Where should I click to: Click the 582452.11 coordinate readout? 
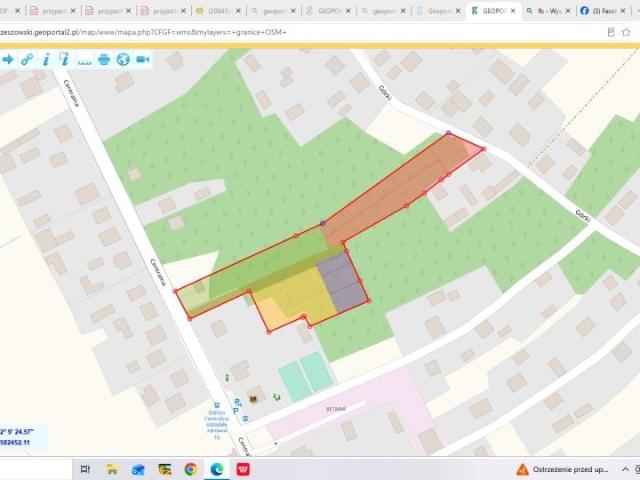(x=15, y=442)
